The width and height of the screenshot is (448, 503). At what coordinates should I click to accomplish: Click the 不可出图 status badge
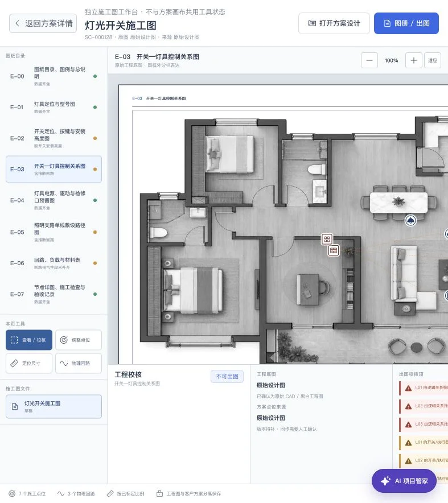tap(227, 376)
